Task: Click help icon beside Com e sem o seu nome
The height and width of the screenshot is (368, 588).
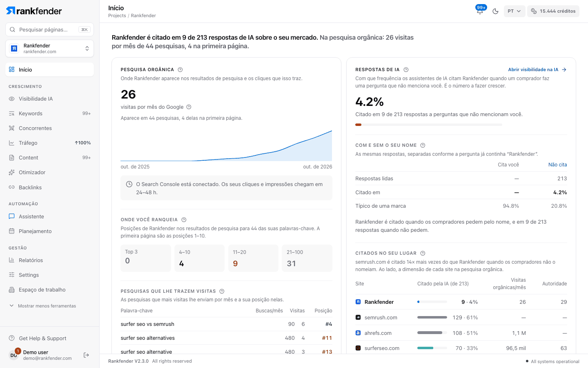Action: tap(423, 145)
